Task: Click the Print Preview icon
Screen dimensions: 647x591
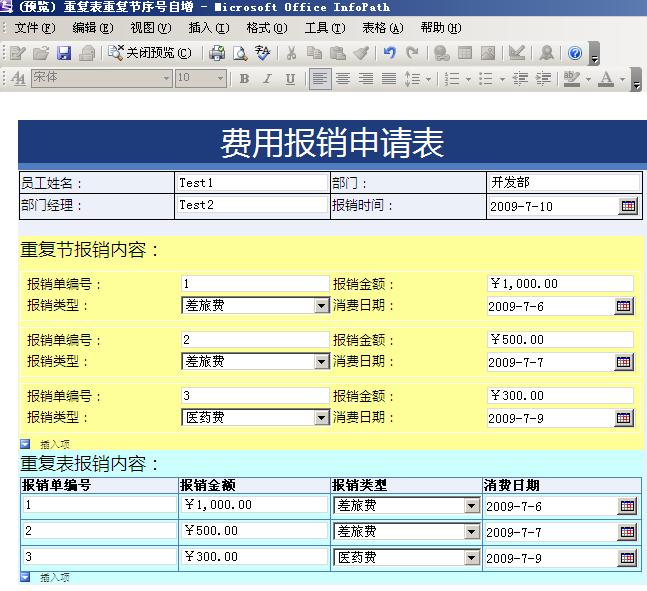Action: [x=240, y=53]
